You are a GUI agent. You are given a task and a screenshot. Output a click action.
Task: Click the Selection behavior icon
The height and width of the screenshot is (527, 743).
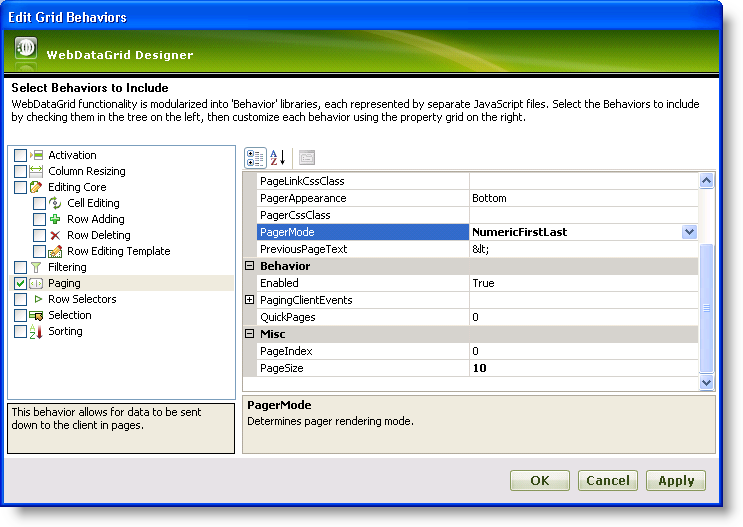(36, 315)
